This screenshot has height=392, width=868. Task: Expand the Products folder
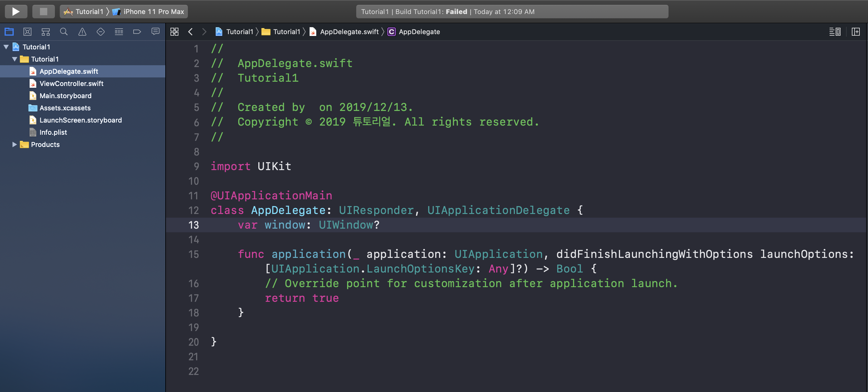[15, 144]
